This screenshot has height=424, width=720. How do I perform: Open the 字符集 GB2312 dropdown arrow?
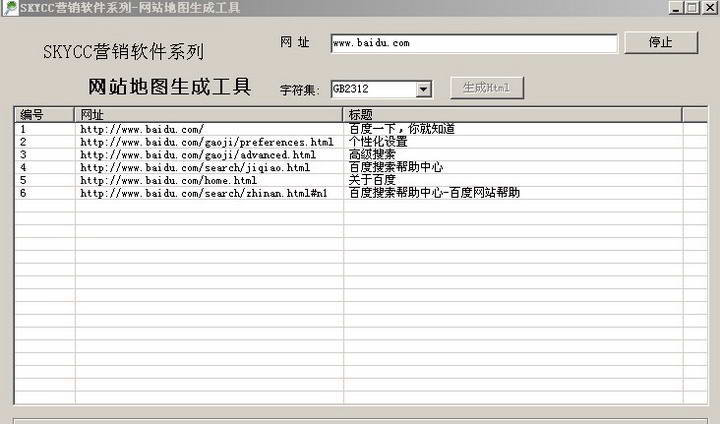click(x=424, y=89)
